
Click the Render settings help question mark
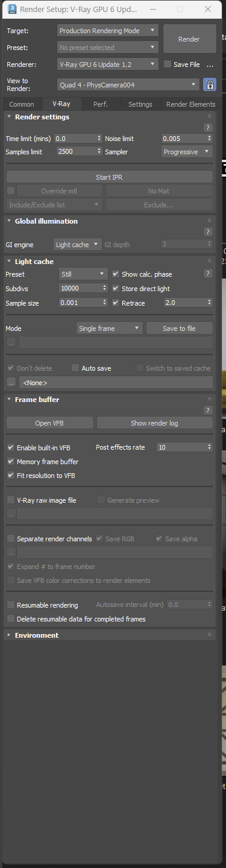point(208,127)
